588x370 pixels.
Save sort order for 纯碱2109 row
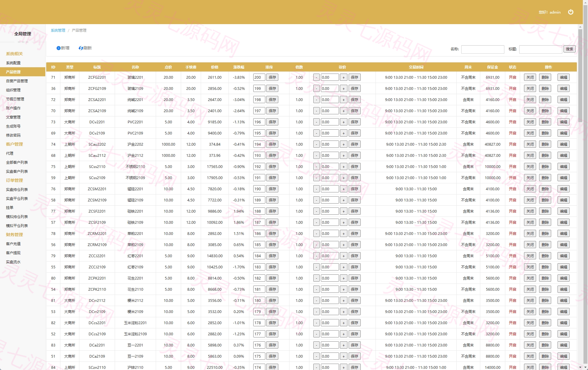click(272, 111)
